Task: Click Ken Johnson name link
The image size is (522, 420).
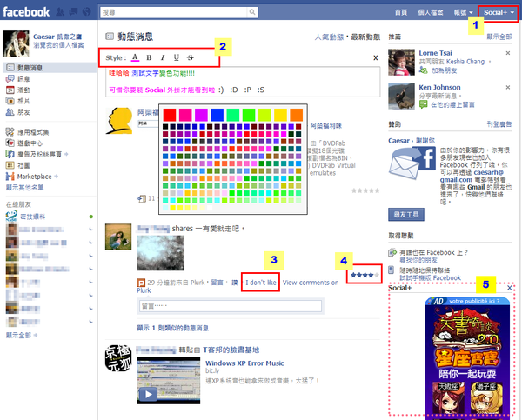Action: click(439, 87)
